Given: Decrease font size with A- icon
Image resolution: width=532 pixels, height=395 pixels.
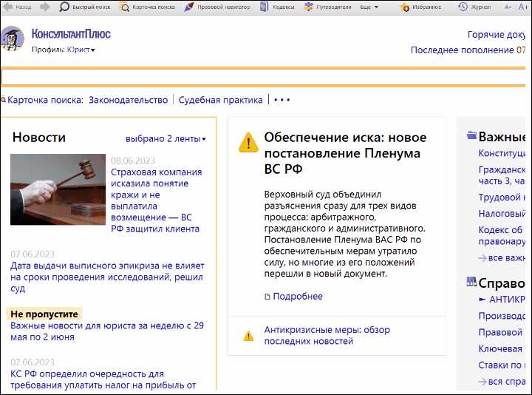Looking at the screenshot, I should (508, 7).
